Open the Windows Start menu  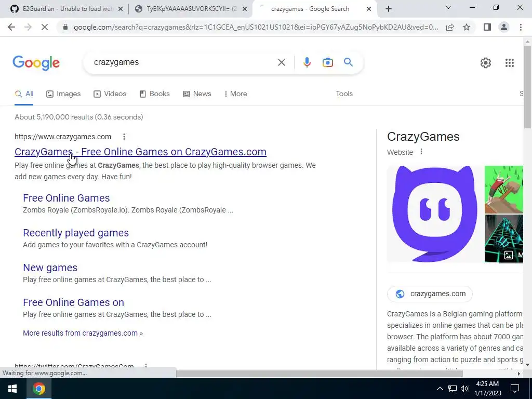pos(12,389)
